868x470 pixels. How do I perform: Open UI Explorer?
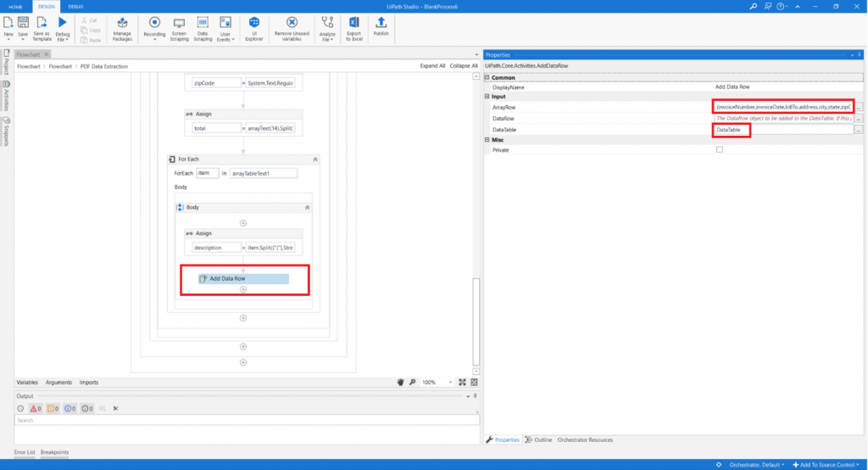[x=254, y=29]
